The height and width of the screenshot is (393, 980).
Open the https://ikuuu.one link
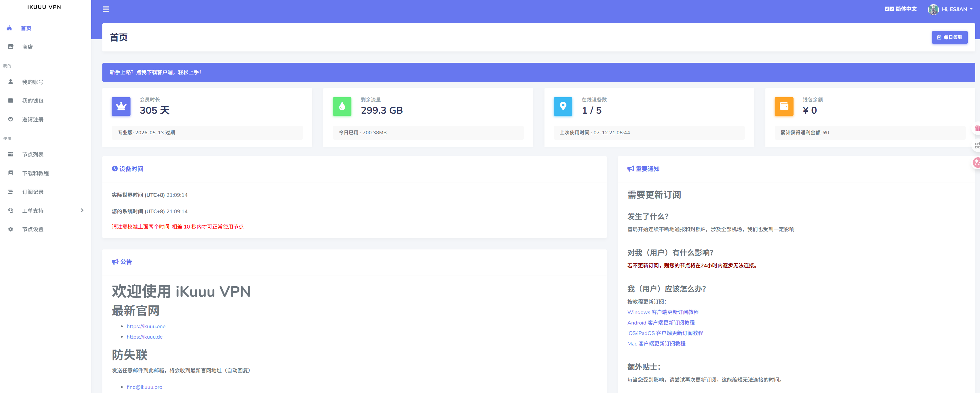pyautogui.click(x=146, y=326)
